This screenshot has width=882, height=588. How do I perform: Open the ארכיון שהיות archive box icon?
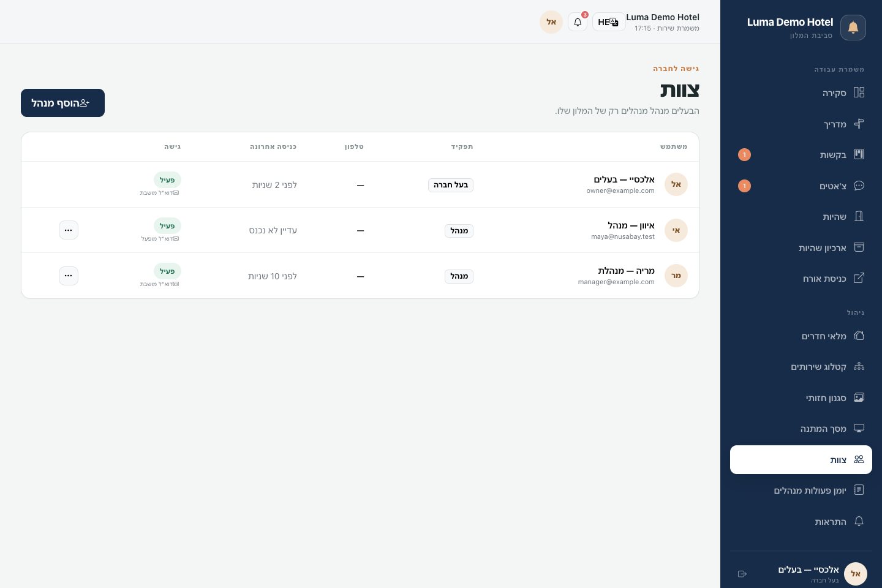859,247
